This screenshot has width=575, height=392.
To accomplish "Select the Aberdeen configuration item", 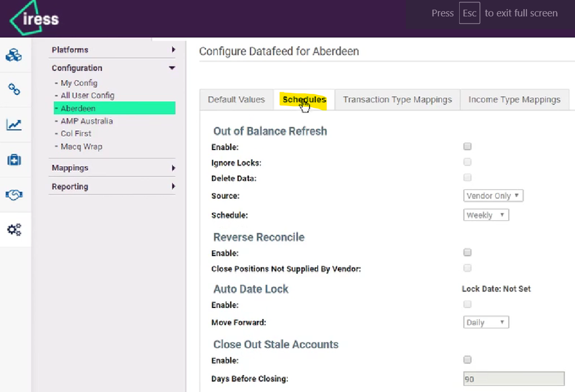I will pyautogui.click(x=114, y=108).
